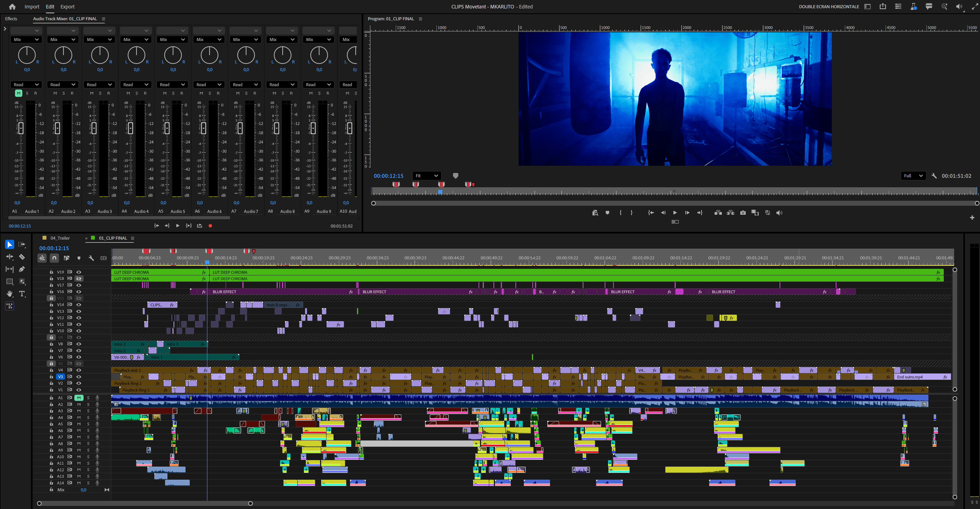Screen dimensions: 980x509
Task: Click the Add Marker button in the Program monitor
Action: (x=607, y=212)
